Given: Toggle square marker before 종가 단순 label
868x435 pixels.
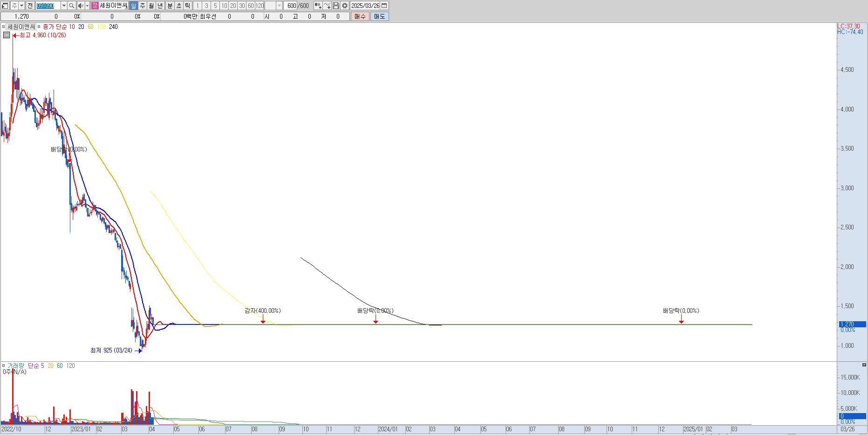Looking at the screenshot, I should coord(39,27).
